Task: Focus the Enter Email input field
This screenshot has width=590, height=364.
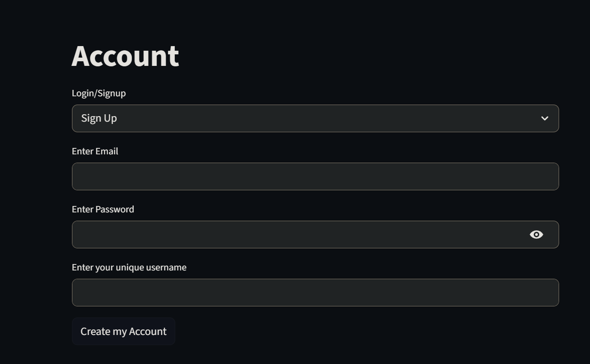Action: pyautogui.click(x=315, y=176)
